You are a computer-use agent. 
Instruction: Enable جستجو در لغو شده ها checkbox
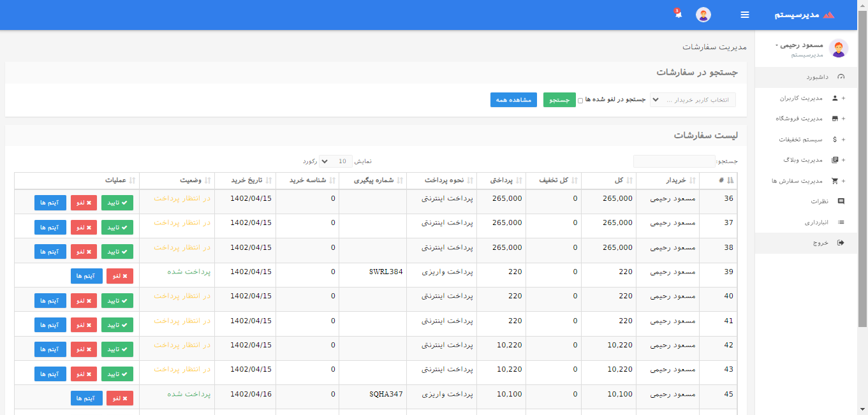(580, 101)
